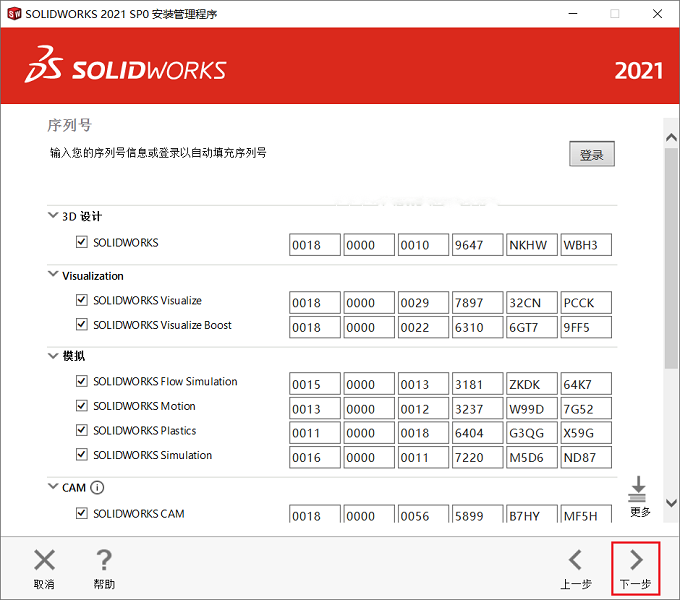Toggle the SOLIDWORKS Flow Simulation checkbox

(82, 381)
